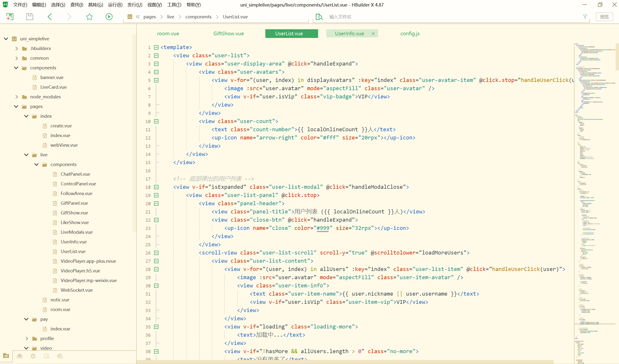Expand the node_modules folder
Image resolution: width=619 pixels, height=364 pixels.
[x=16, y=97]
